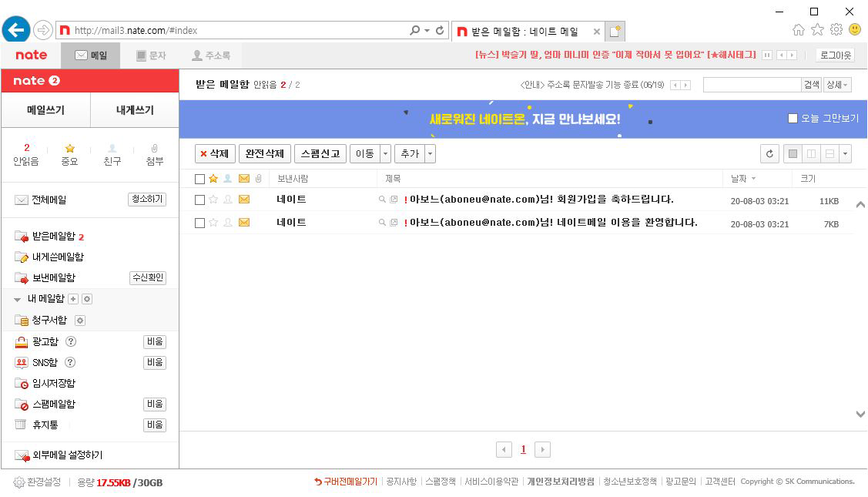Click the 완전삭제 button
Screen dimensions: 868x497
[x=265, y=153]
